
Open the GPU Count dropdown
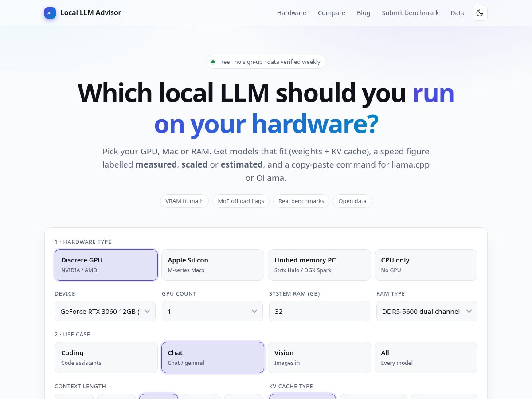[212, 311]
